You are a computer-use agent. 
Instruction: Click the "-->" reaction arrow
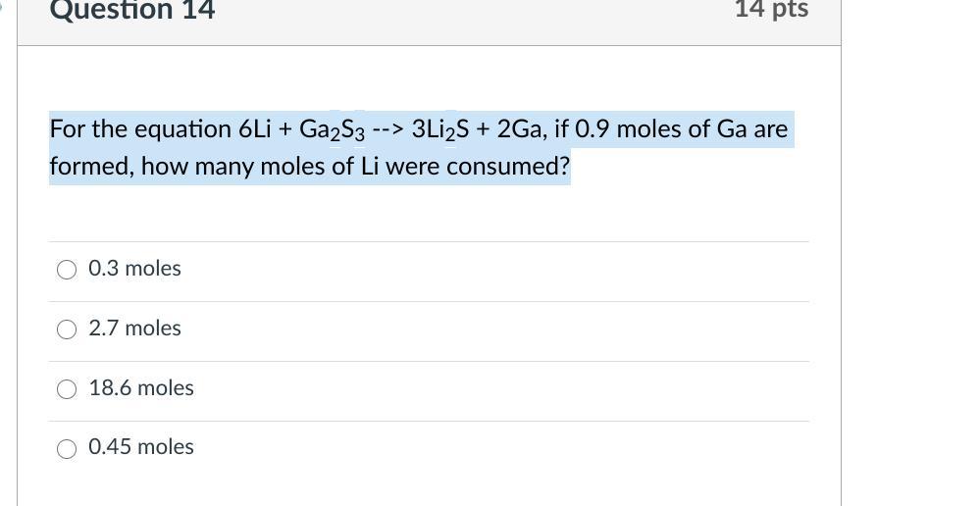(389, 129)
